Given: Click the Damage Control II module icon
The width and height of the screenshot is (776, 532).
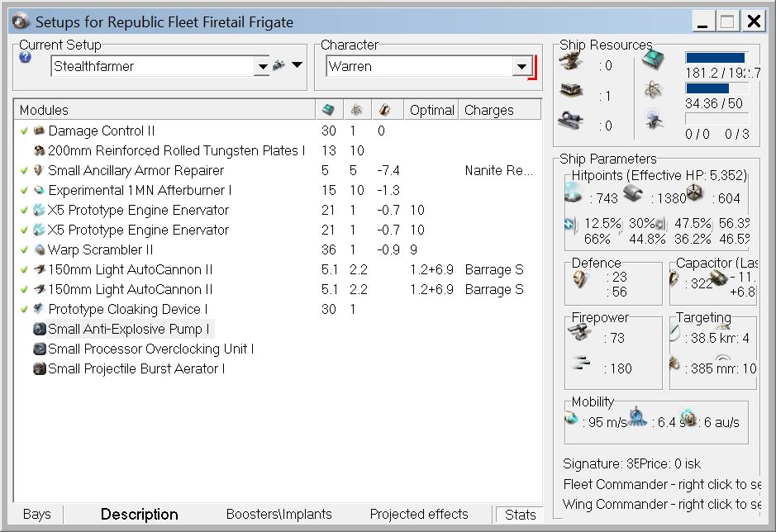Looking at the screenshot, I should 39,131.
